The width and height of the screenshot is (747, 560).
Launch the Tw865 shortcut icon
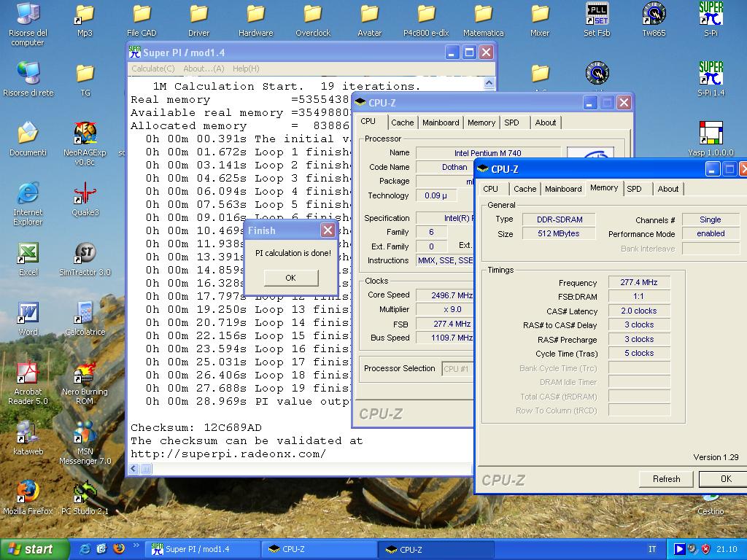click(654, 15)
